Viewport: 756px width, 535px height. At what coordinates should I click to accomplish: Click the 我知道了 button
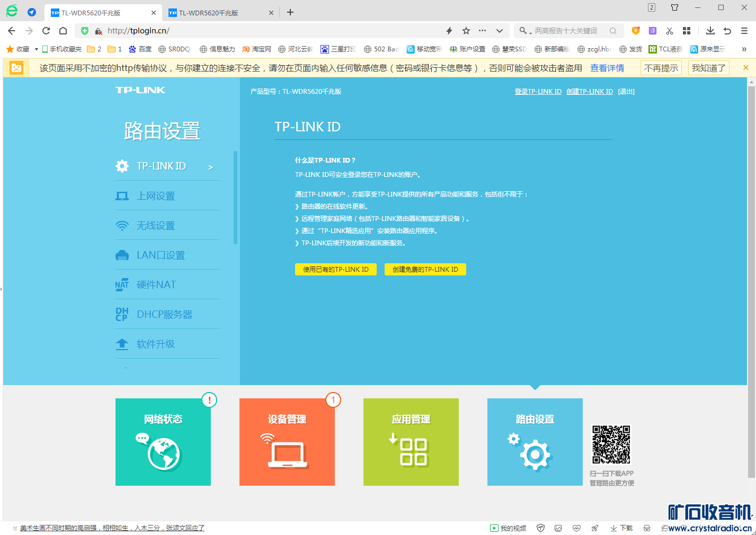pyautogui.click(x=708, y=68)
